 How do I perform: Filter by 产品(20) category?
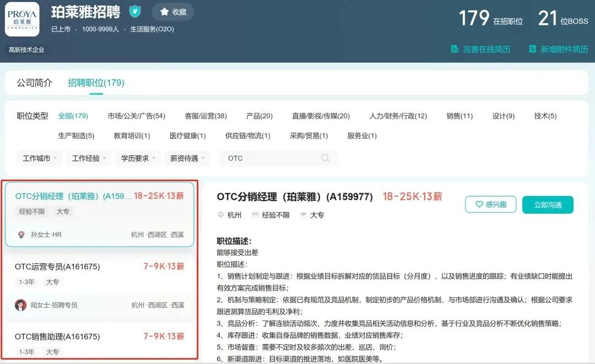coord(259,116)
